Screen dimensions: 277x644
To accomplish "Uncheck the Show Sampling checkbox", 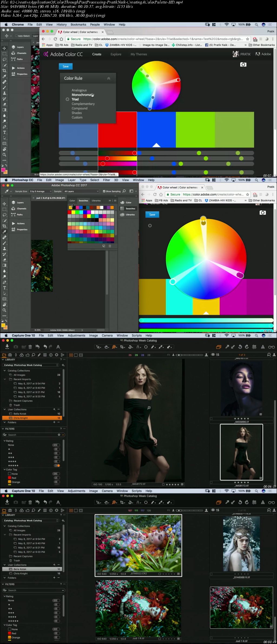I will pos(104,191).
